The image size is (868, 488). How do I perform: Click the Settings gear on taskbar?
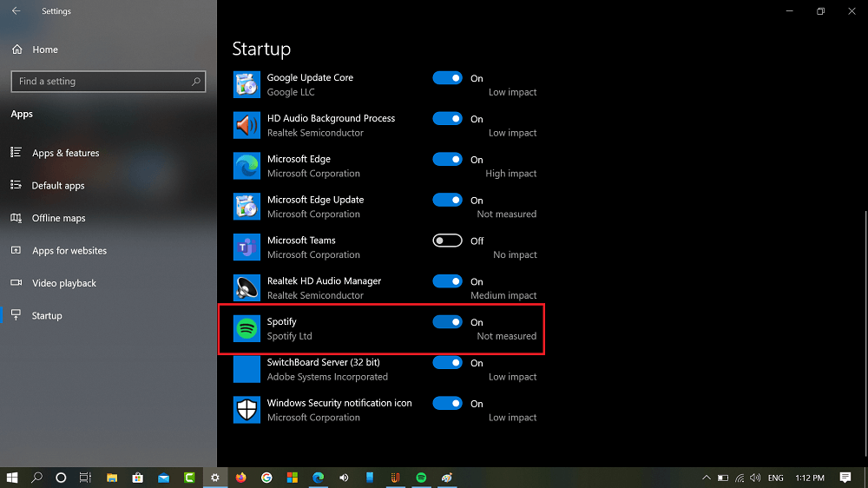tap(214, 478)
